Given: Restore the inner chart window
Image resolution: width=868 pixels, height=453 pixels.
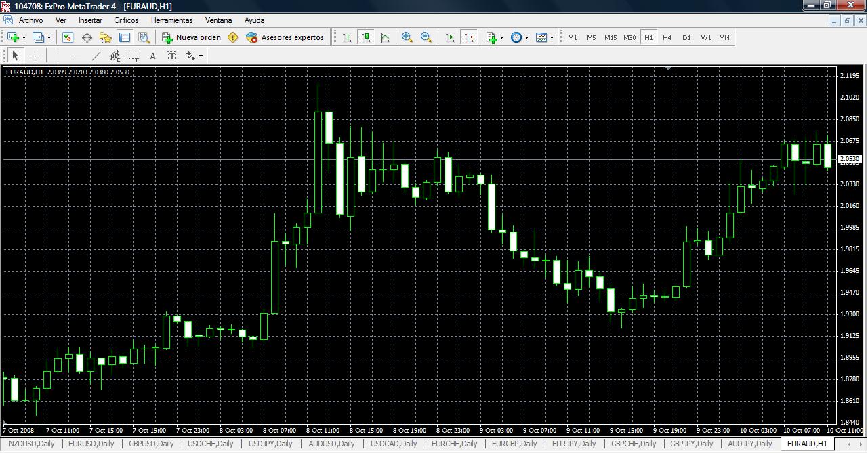Looking at the screenshot, I should click(x=848, y=20).
